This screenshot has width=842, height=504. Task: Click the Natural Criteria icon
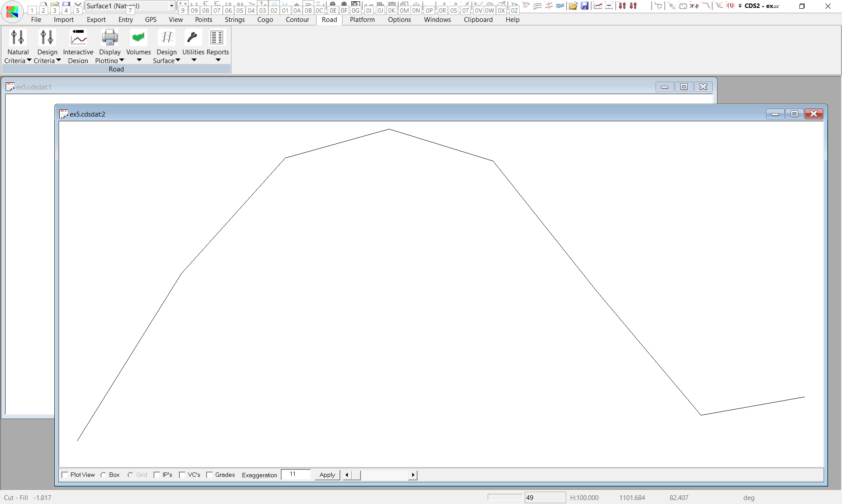pos(18,38)
